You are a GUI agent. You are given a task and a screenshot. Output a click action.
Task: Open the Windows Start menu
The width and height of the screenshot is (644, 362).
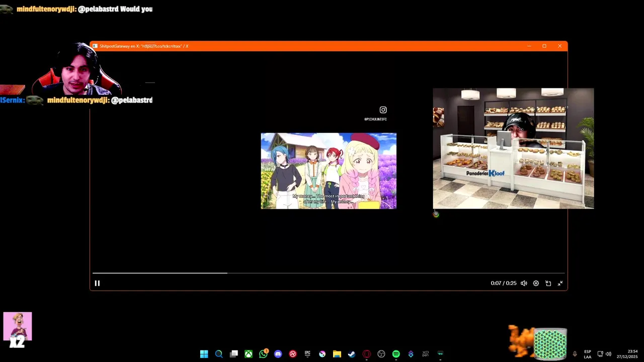click(x=204, y=354)
